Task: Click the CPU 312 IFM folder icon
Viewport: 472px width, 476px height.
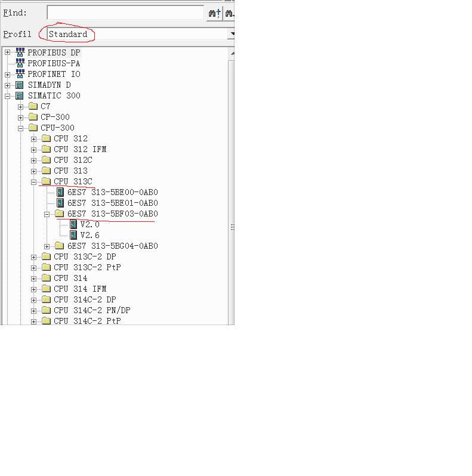Action: pos(46,149)
